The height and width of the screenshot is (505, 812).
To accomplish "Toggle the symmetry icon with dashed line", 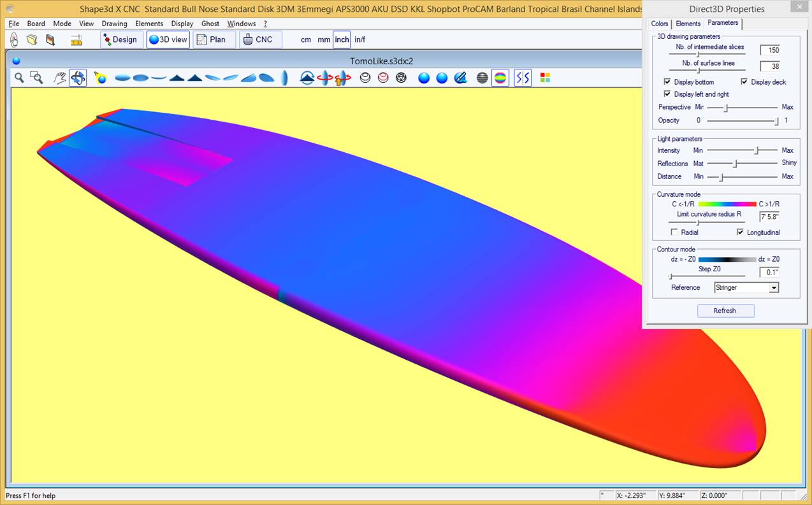I will (x=523, y=78).
